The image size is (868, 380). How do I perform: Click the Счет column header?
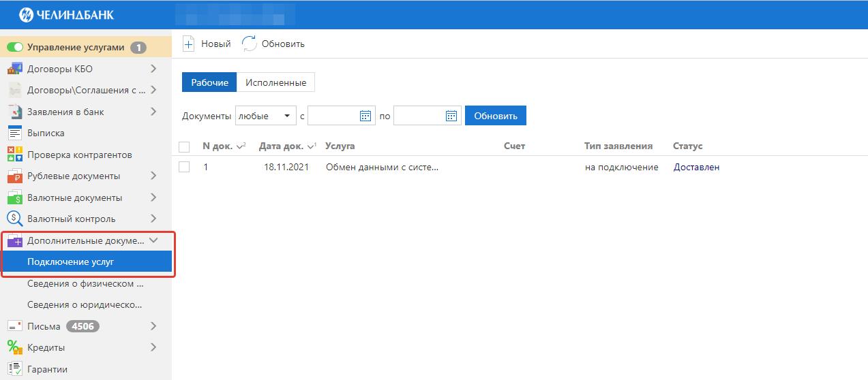[x=514, y=146]
